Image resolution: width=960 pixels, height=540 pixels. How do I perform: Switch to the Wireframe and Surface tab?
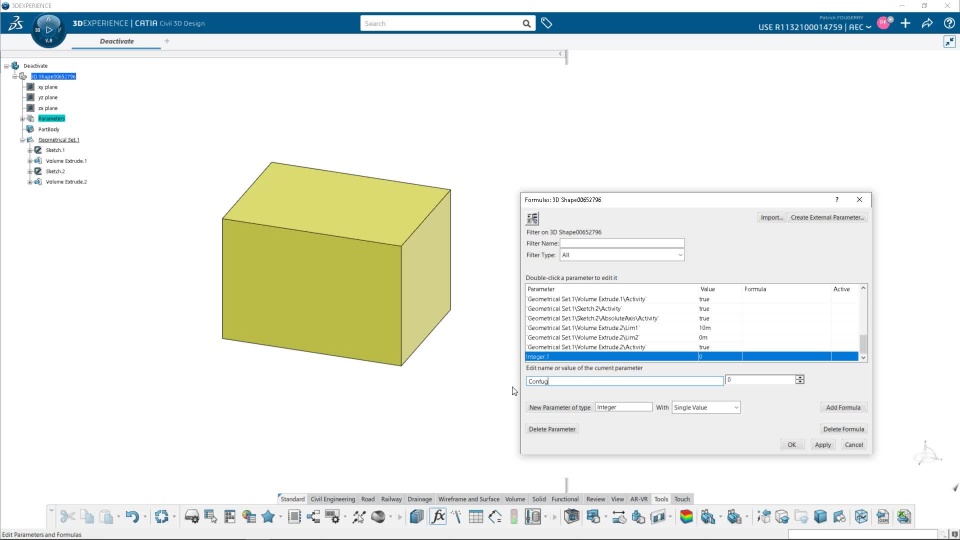(468, 499)
